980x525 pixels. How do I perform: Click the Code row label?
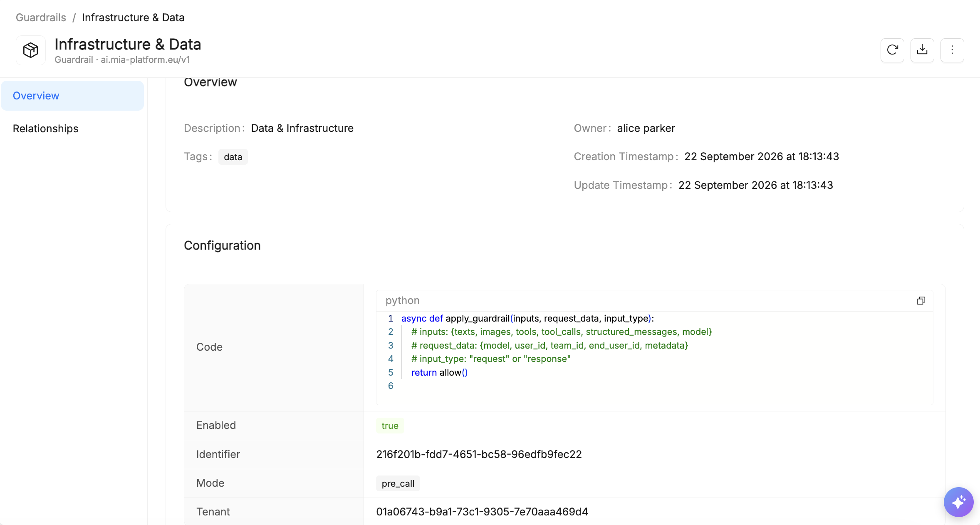point(209,347)
